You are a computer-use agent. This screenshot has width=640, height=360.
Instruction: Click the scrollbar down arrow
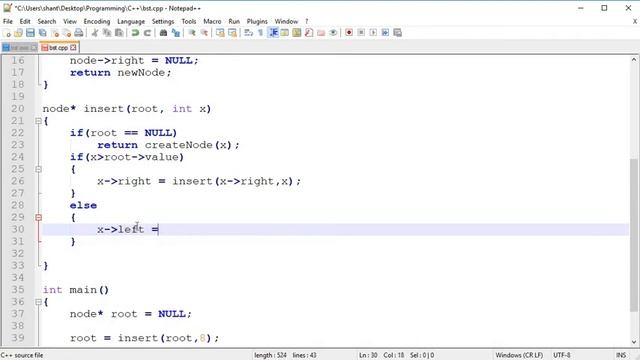634,342
